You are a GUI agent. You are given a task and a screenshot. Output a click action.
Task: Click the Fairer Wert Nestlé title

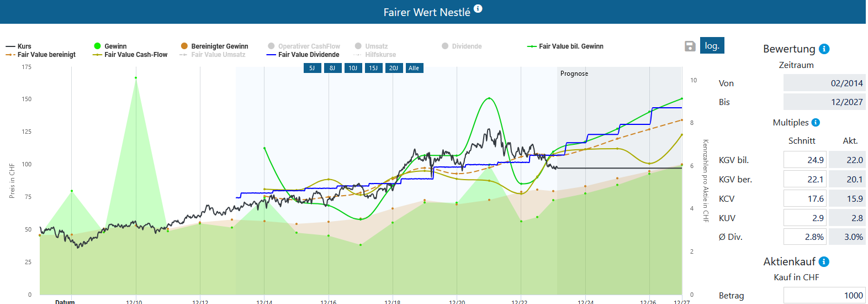click(427, 12)
